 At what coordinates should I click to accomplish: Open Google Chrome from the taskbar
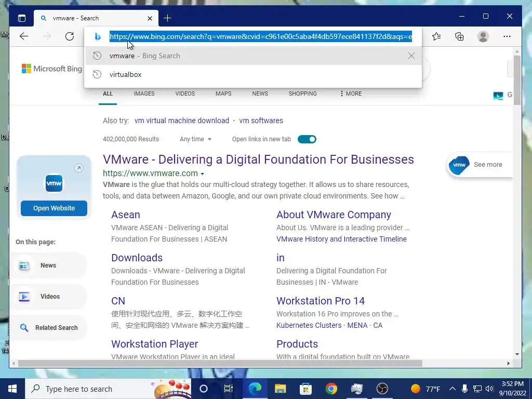click(331, 389)
